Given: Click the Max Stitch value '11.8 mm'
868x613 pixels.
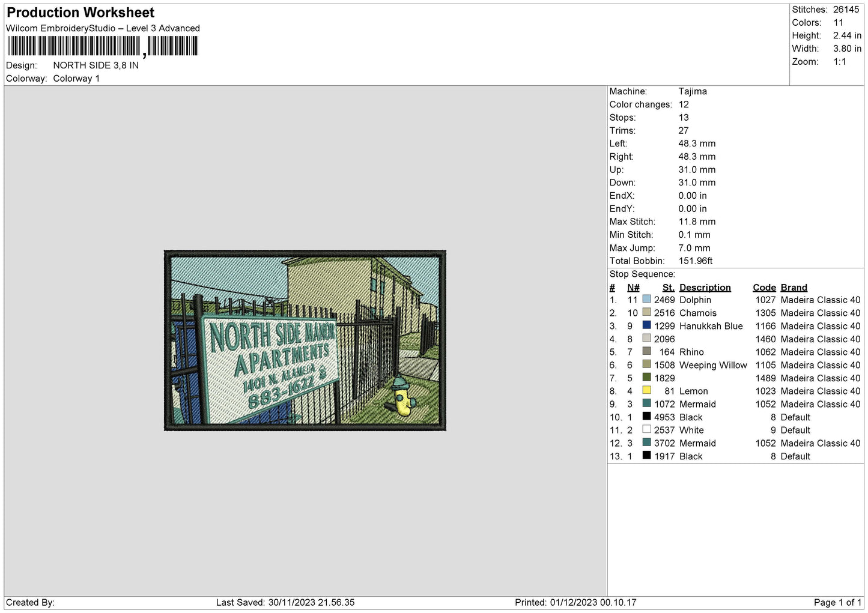Looking at the screenshot, I should tap(697, 222).
